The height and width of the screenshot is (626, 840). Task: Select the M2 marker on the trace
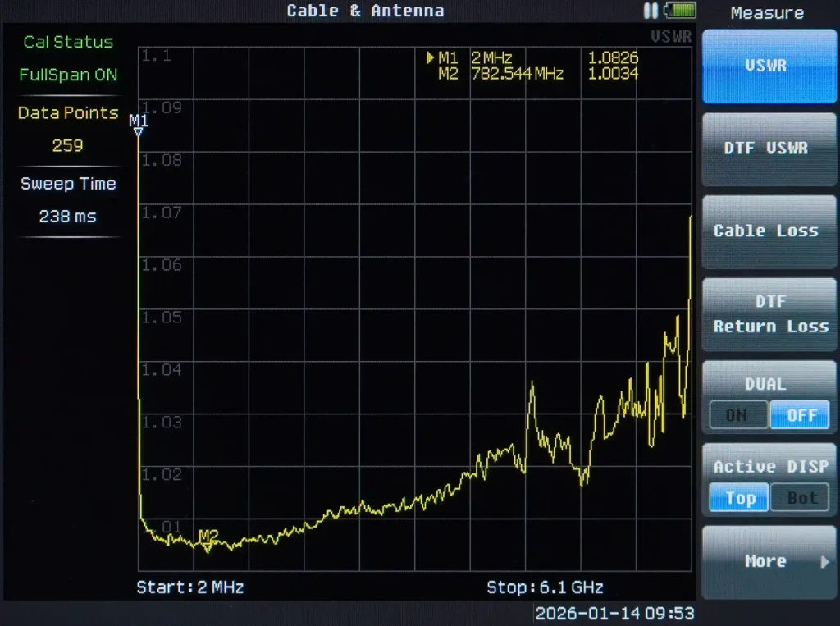coord(208,545)
